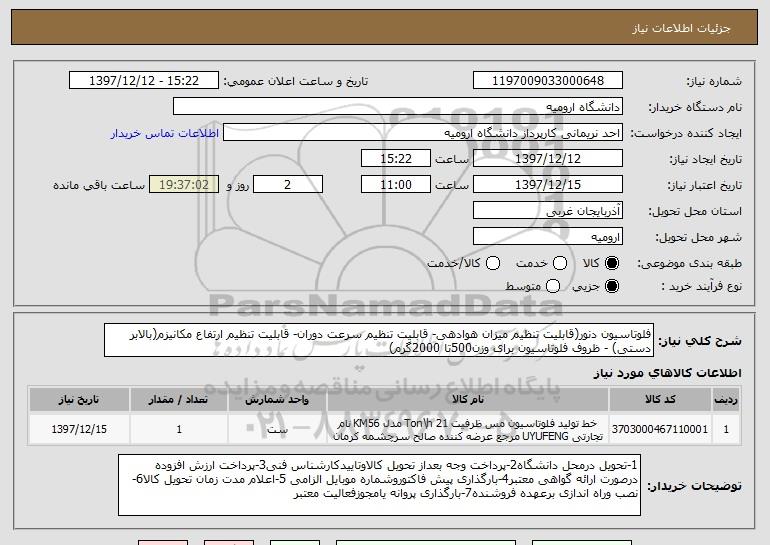The width and height of the screenshot is (770, 545).
Task: Click buyer organization field دانشگاه ارومیه
Action: click(398, 107)
